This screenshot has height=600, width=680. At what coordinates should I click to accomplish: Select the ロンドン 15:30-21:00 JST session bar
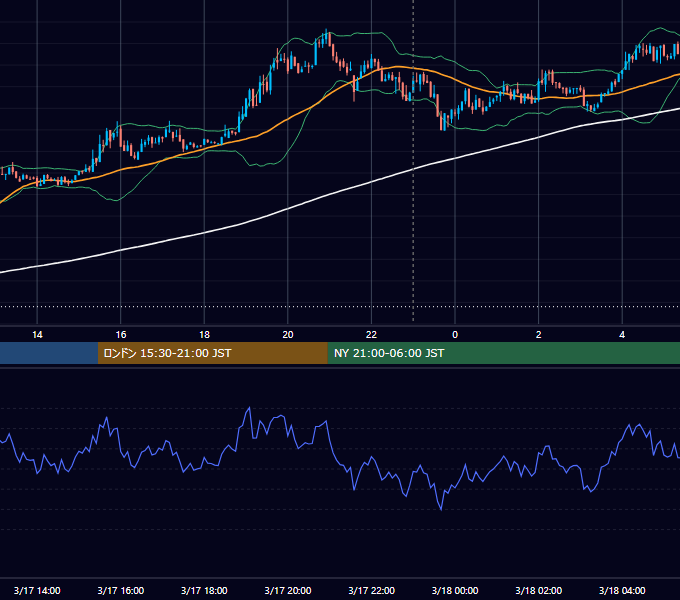[x=212, y=353]
